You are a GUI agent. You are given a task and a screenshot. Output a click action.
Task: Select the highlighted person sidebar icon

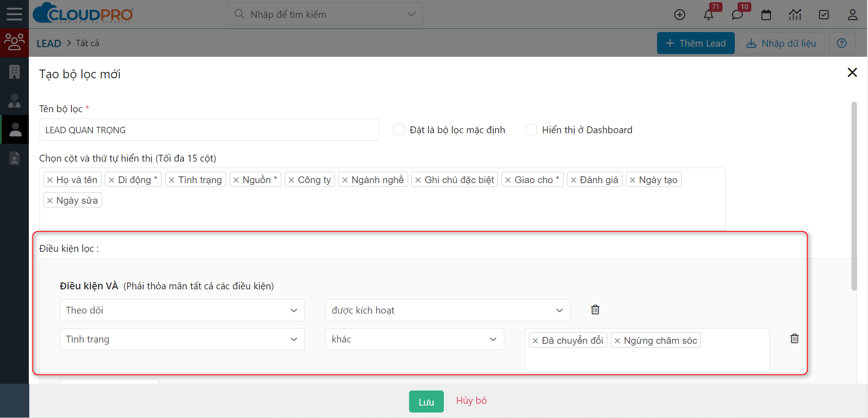point(15,130)
